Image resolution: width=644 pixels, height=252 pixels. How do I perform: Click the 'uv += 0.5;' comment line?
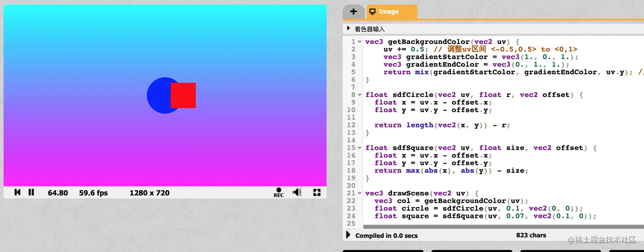pyautogui.click(x=480, y=49)
